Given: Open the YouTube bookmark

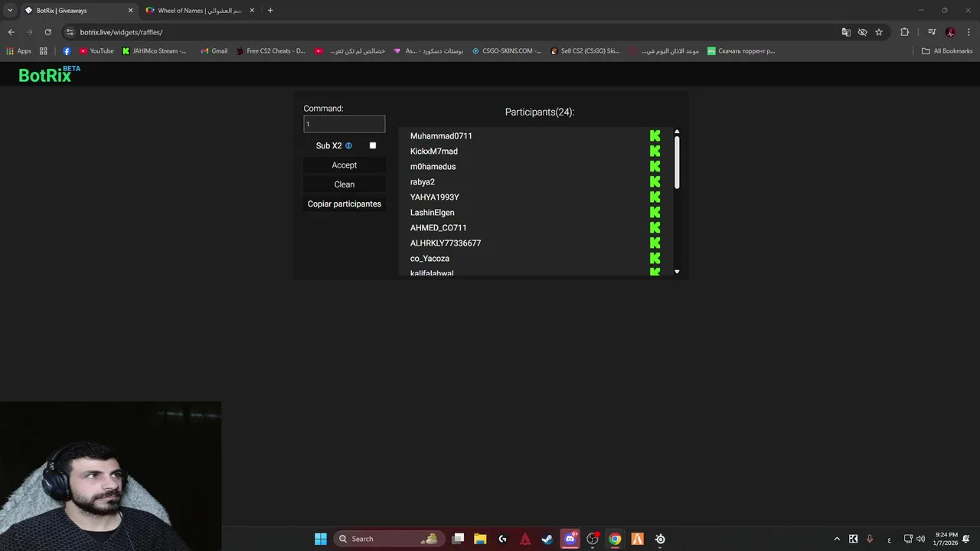Looking at the screenshot, I should pyautogui.click(x=96, y=51).
